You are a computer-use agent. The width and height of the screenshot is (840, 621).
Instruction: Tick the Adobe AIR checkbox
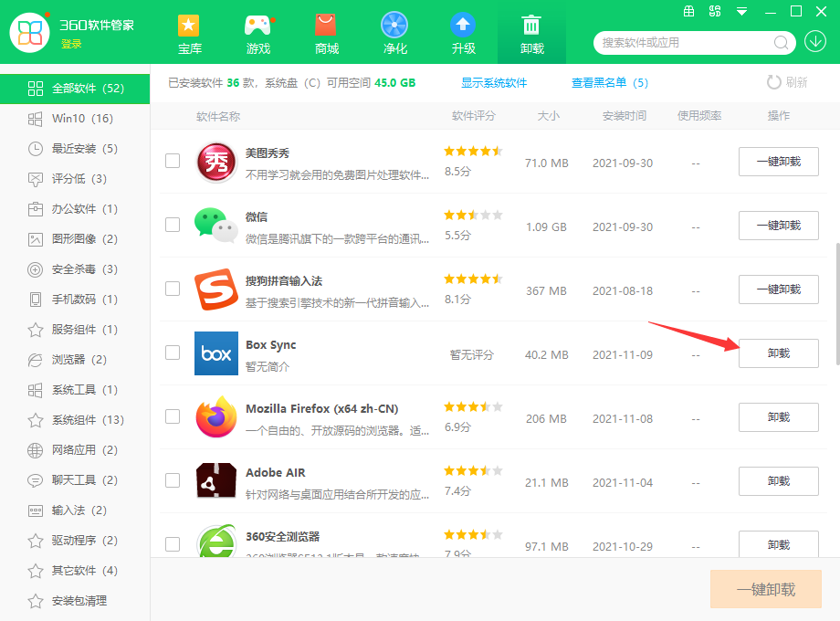point(173,480)
